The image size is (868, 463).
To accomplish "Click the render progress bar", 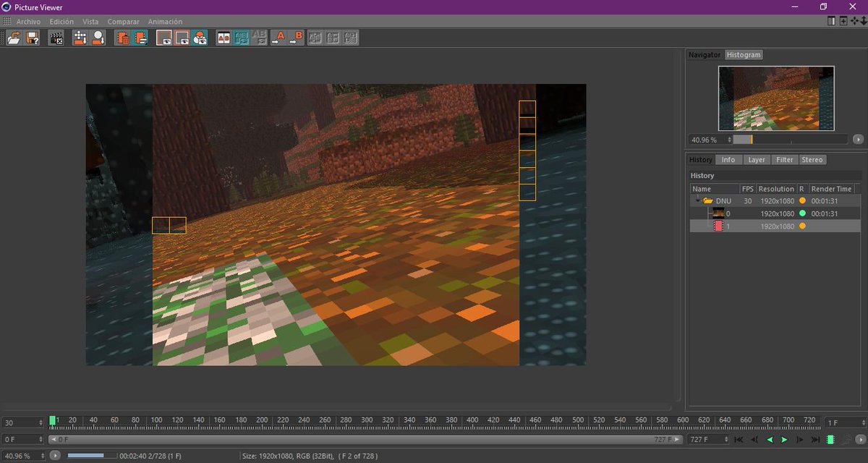I will click(x=91, y=456).
